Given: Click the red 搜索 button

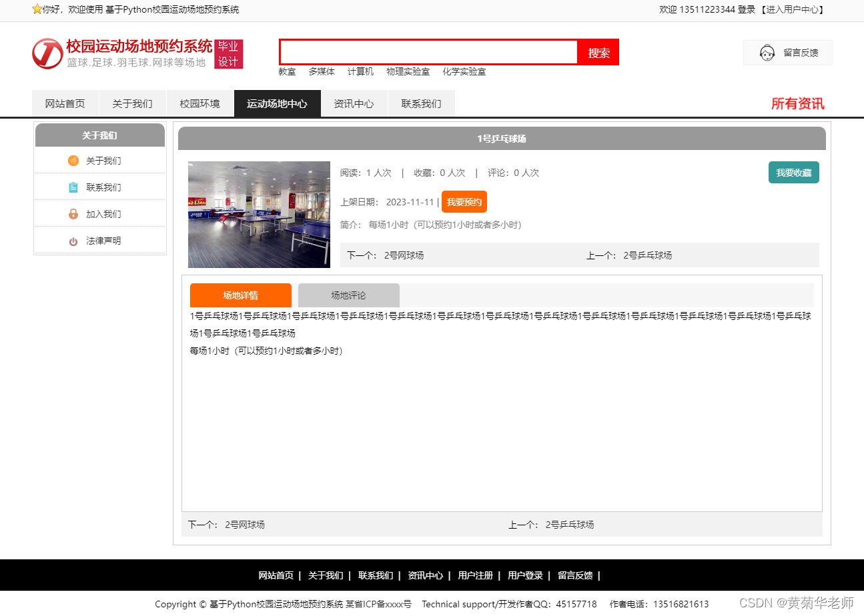Looking at the screenshot, I should tap(598, 52).
